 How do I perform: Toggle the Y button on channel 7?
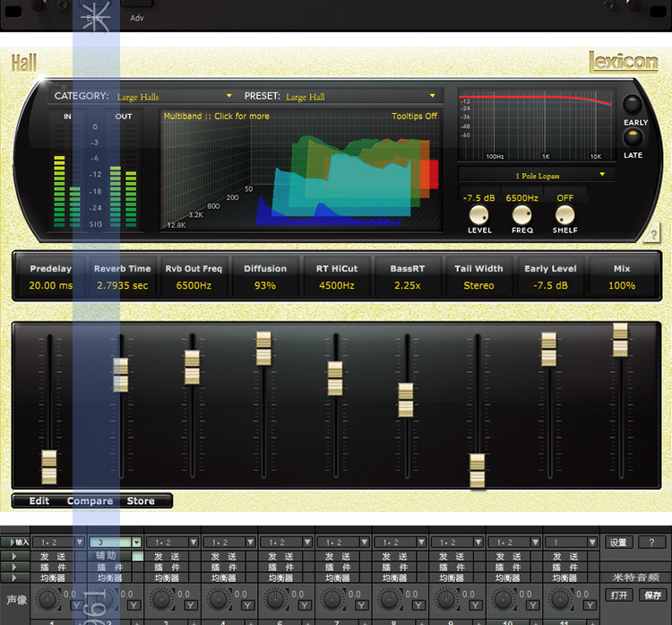(362, 605)
